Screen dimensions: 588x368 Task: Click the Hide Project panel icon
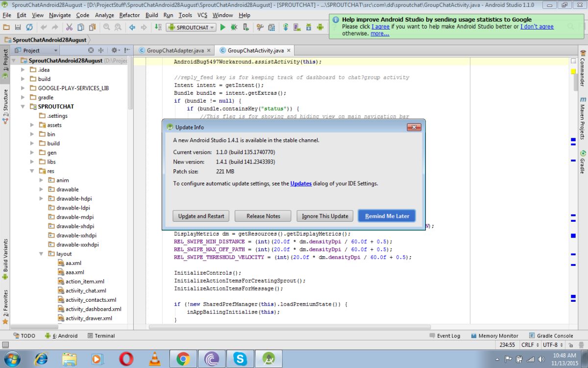point(127,50)
